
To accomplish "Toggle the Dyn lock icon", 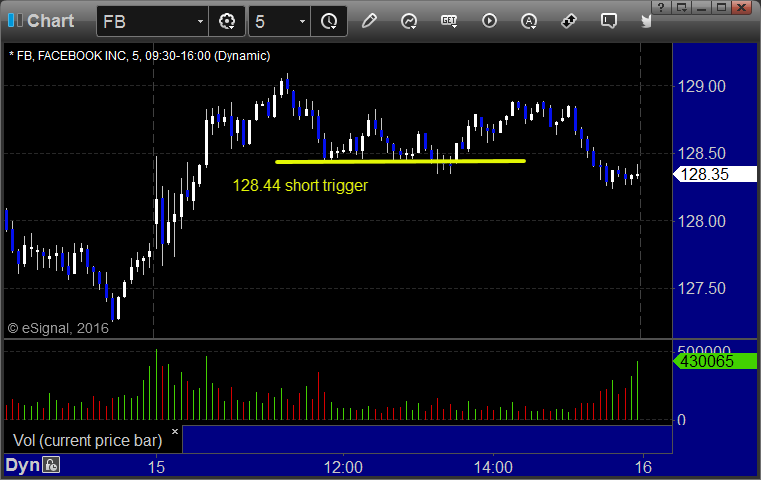I will pos(51,465).
